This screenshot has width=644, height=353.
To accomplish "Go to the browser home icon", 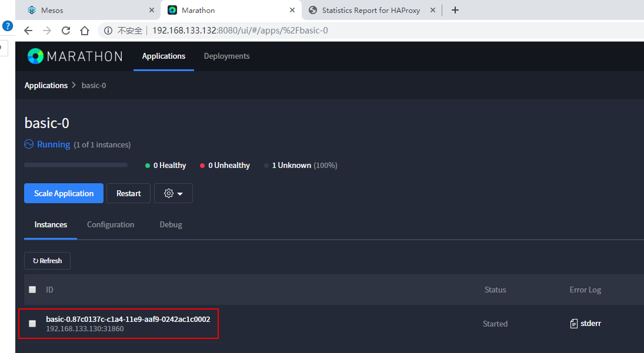I will click(x=85, y=31).
